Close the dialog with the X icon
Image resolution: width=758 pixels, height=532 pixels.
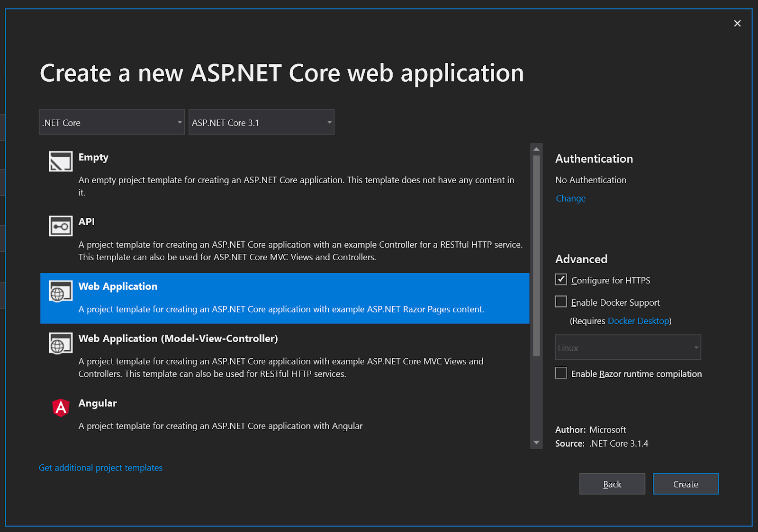point(737,24)
